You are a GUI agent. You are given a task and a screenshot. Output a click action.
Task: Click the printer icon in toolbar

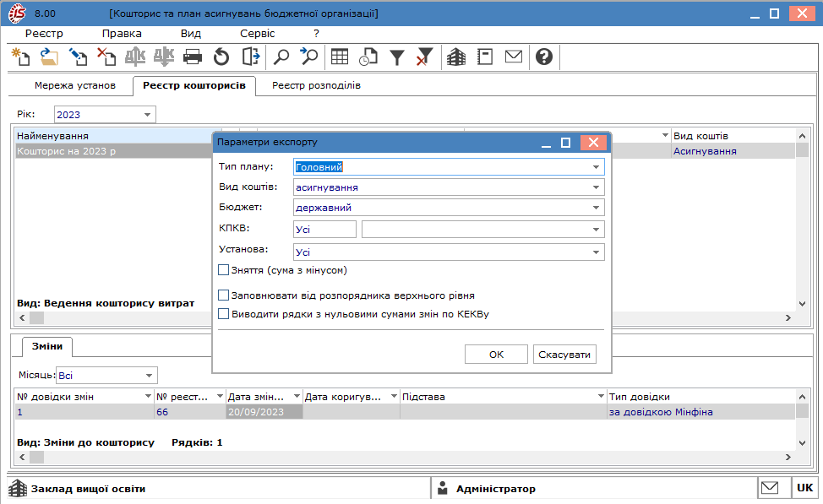[193, 56]
